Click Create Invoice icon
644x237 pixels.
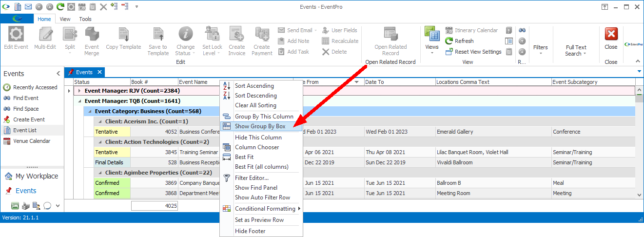pyautogui.click(x=237, y=34)
